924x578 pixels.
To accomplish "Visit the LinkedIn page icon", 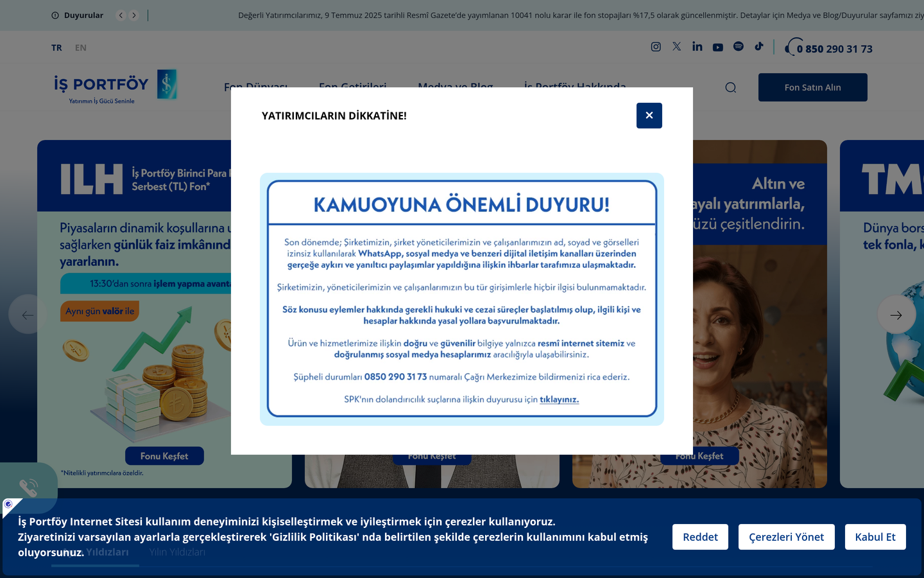I will (x=697, y=47).
